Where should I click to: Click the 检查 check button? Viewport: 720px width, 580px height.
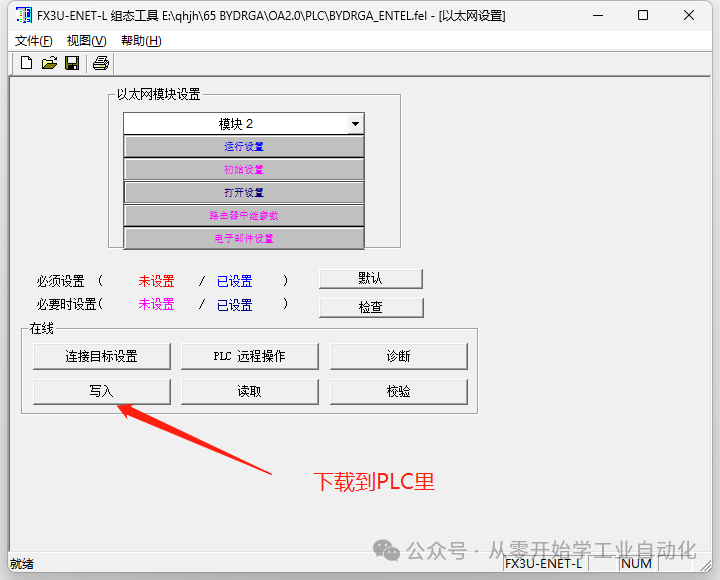pyautogui.click(x=371, y=307)
